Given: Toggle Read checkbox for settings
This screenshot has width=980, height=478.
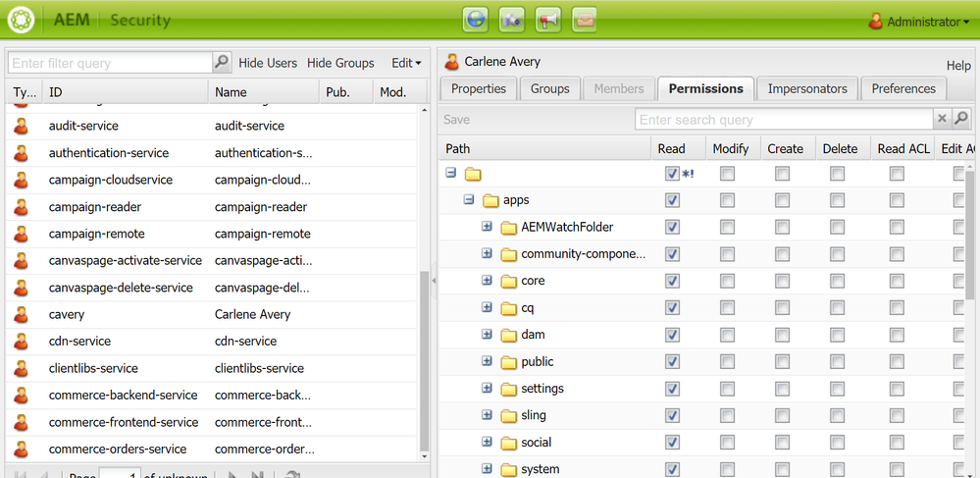Looking at the screenshot, I should pos(673,389).
